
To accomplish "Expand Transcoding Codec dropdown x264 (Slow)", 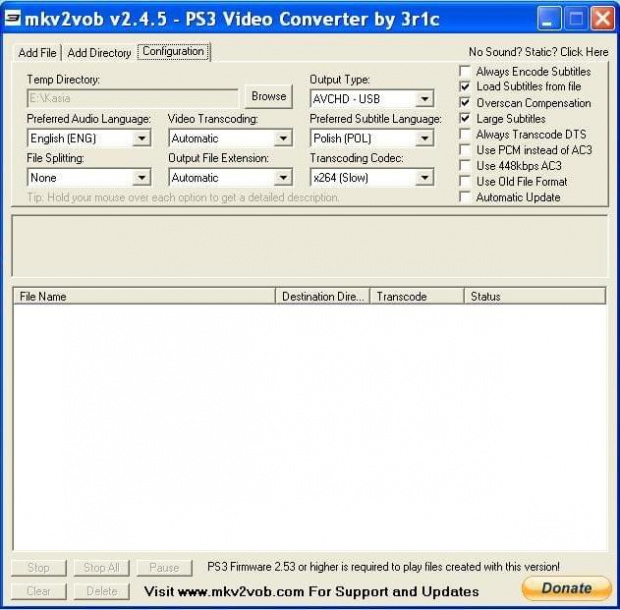I will (372, 178).
